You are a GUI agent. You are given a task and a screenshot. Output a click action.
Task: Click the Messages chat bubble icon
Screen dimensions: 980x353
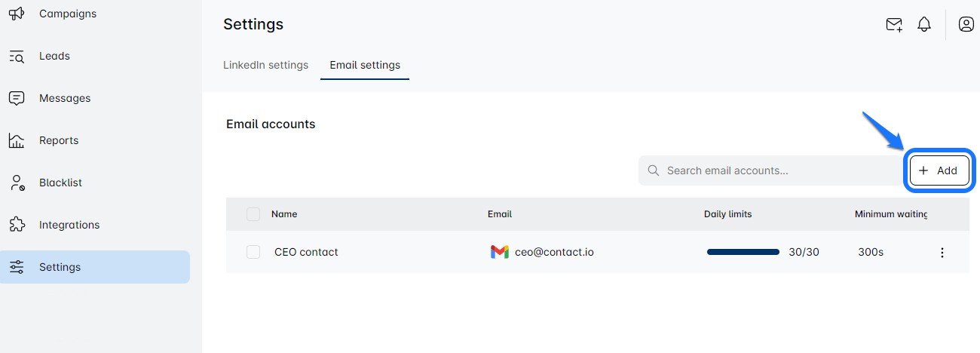17,98
